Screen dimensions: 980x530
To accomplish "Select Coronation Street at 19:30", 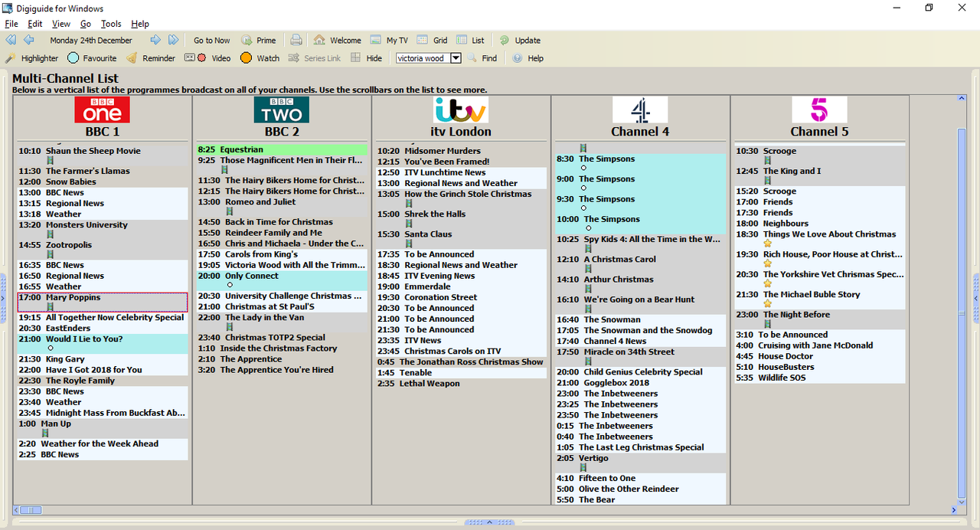I will [x=462, y=297].
